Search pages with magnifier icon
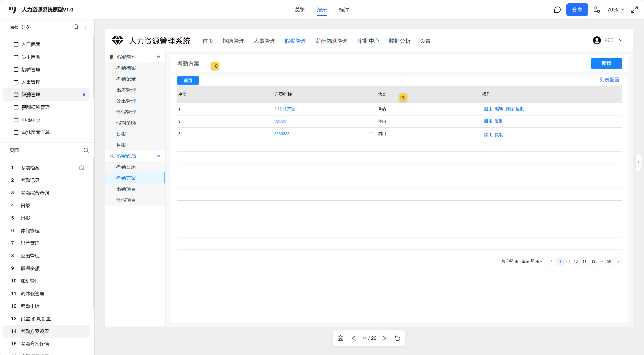This screenshot has width=644, height=355. coord(86,150)
